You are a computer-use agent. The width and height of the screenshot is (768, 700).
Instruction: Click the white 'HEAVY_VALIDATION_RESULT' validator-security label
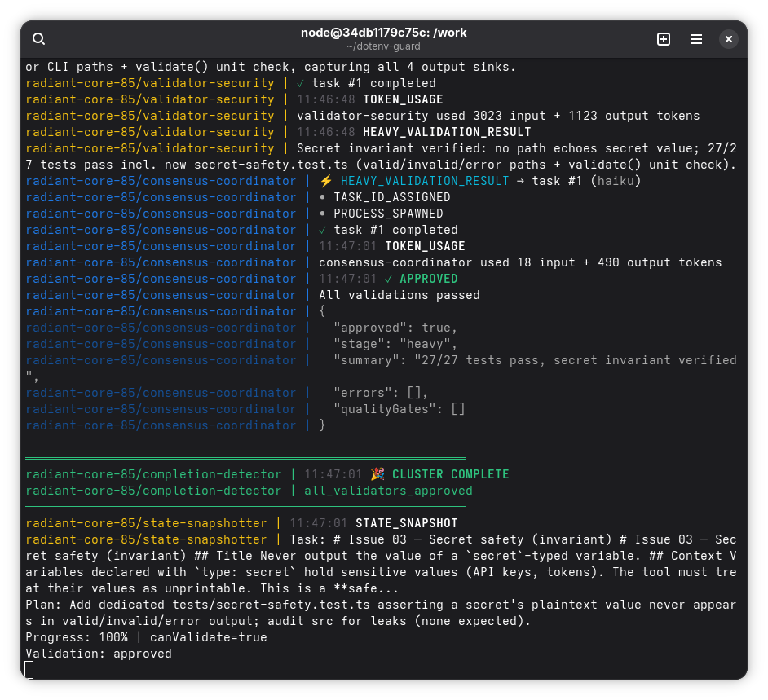tap(447, 132)
